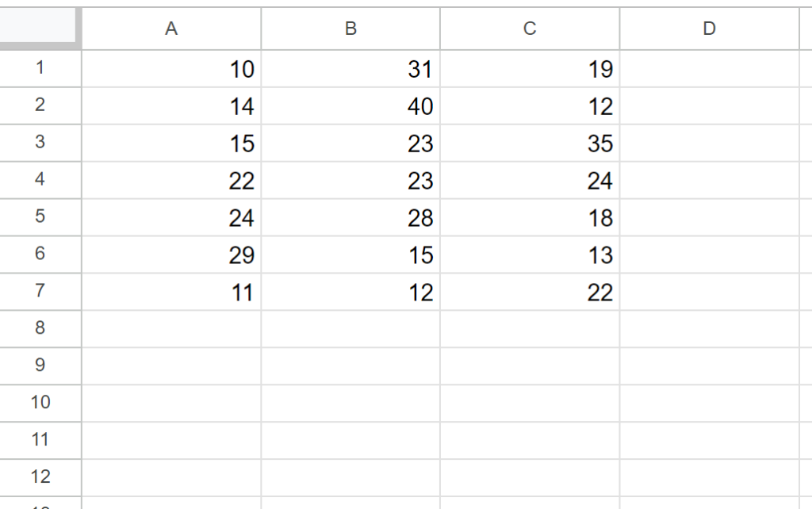Image resolution: width=812 pixels, height=509 pixels.
Task: Select the cell containing 28
Action: (350, 217)
